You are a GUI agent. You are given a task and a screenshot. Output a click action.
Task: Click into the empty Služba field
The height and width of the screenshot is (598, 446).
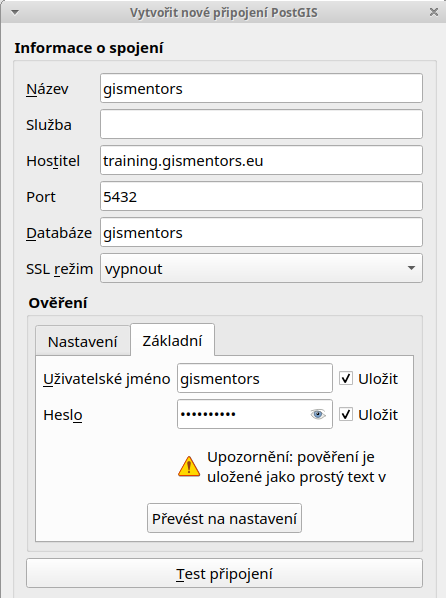pyautogui.click(x=261, y=124)
